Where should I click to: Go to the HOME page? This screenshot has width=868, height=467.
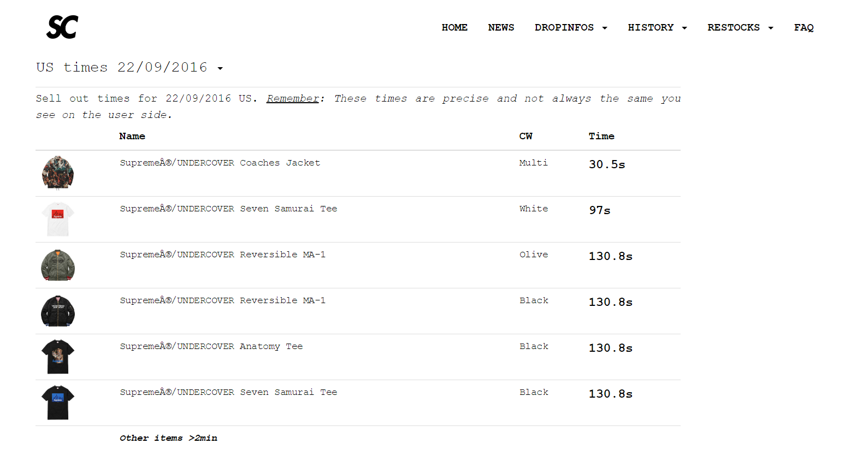[x=454, y=27]
